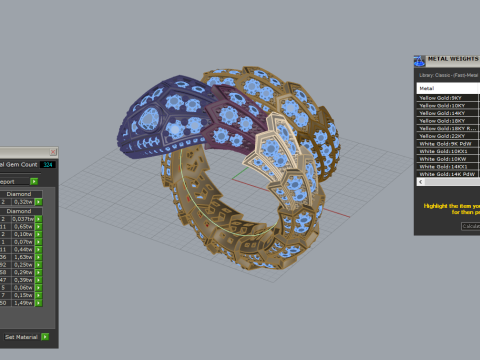Close the gem count panel

point(53,152)
